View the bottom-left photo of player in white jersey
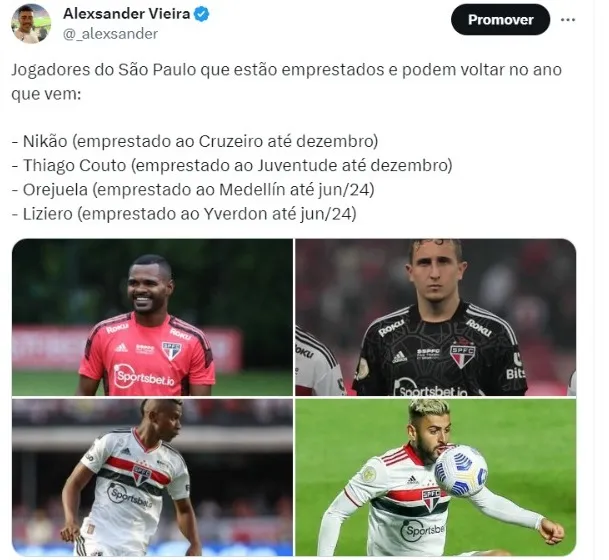 point(152,477)
